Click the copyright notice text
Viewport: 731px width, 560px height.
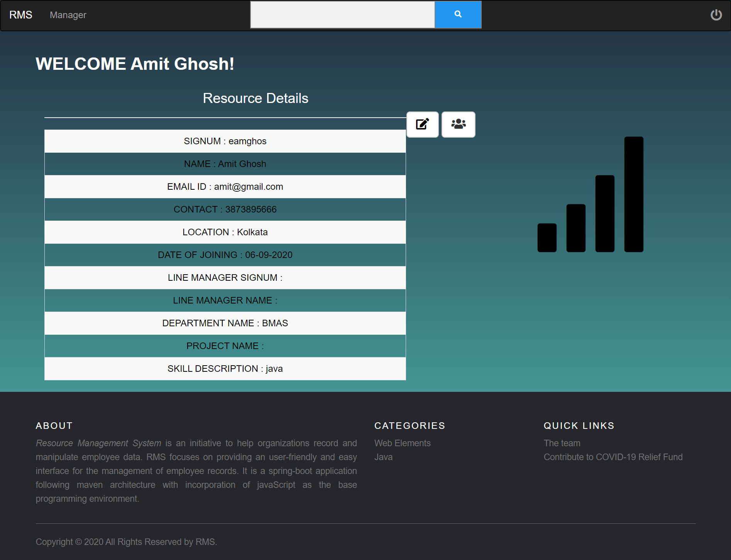point(126,542)
